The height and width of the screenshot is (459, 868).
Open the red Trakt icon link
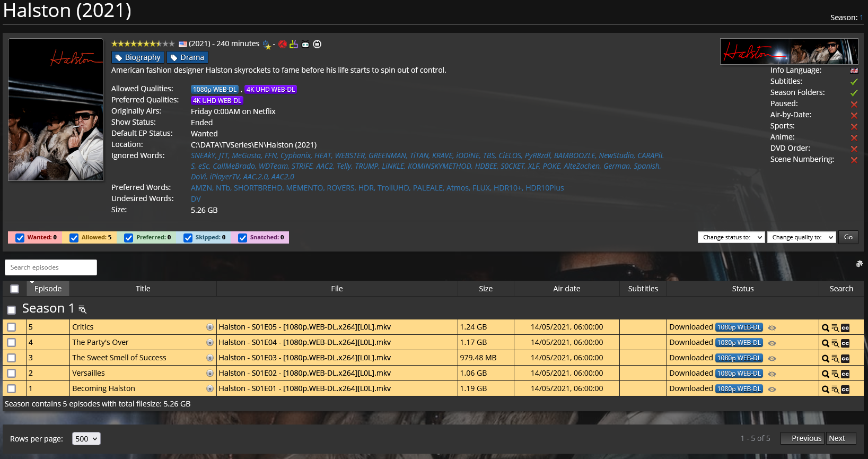(x=283, y=44)
